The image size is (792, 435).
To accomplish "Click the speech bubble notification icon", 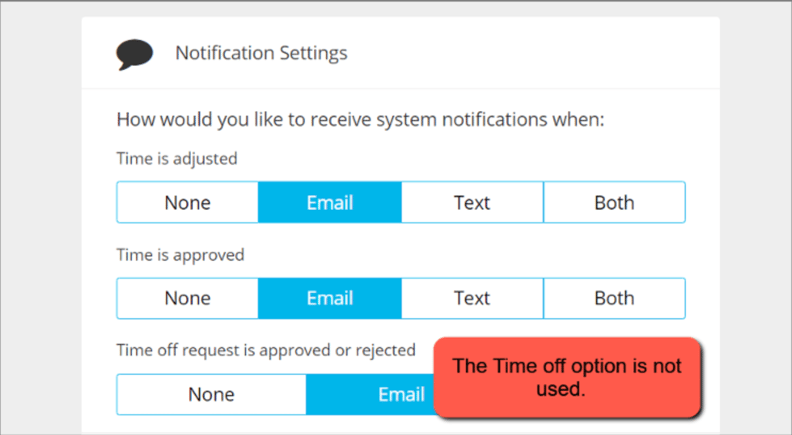I will click(x=134, y=53).
